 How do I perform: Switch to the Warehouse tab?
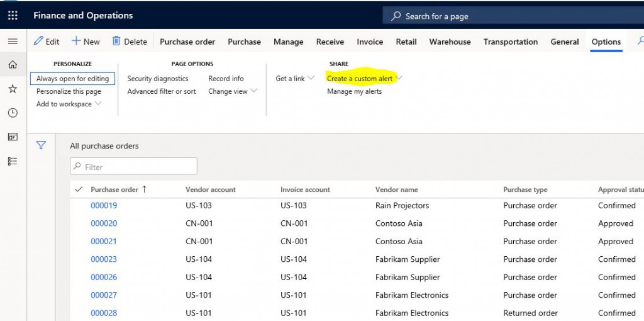point(450,42)
